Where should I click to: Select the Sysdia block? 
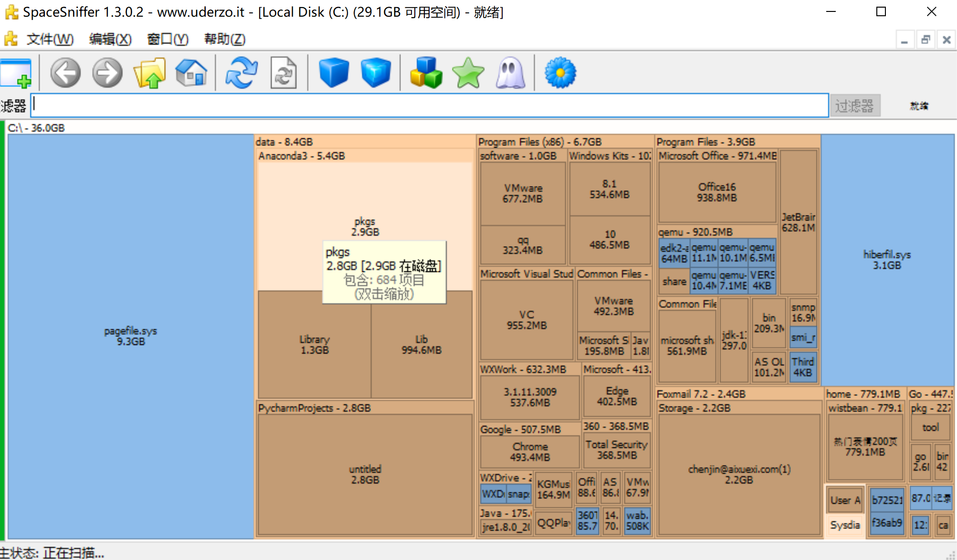[845, 525]
